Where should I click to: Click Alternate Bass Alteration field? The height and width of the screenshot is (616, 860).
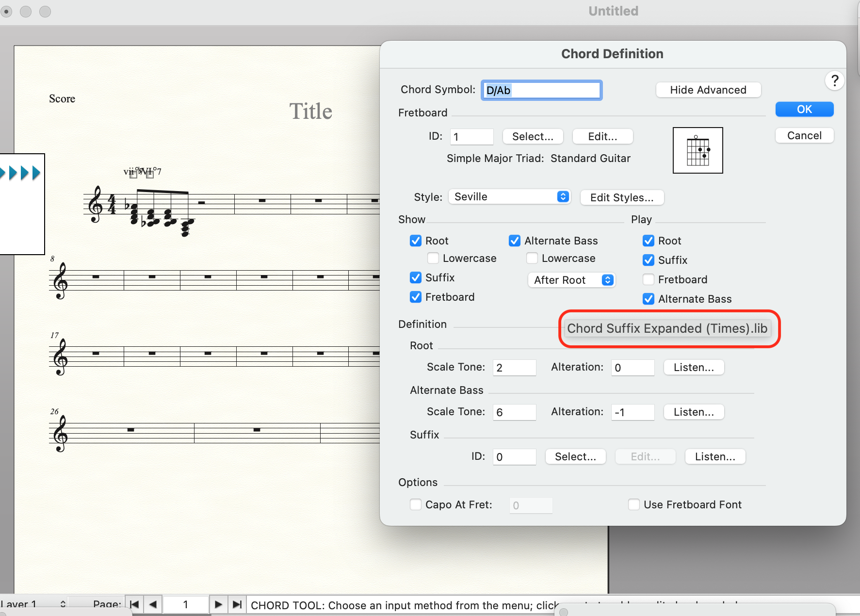[x=633, y=412]
